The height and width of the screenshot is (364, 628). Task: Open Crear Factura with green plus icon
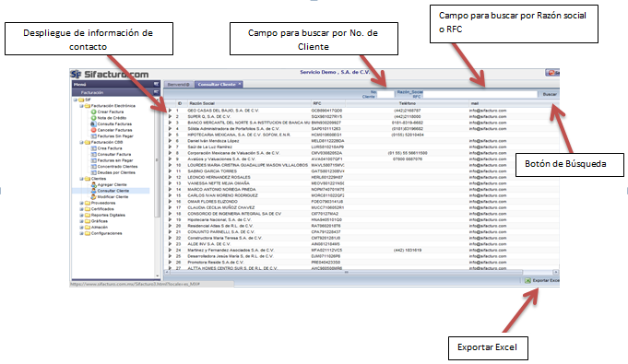93,112
